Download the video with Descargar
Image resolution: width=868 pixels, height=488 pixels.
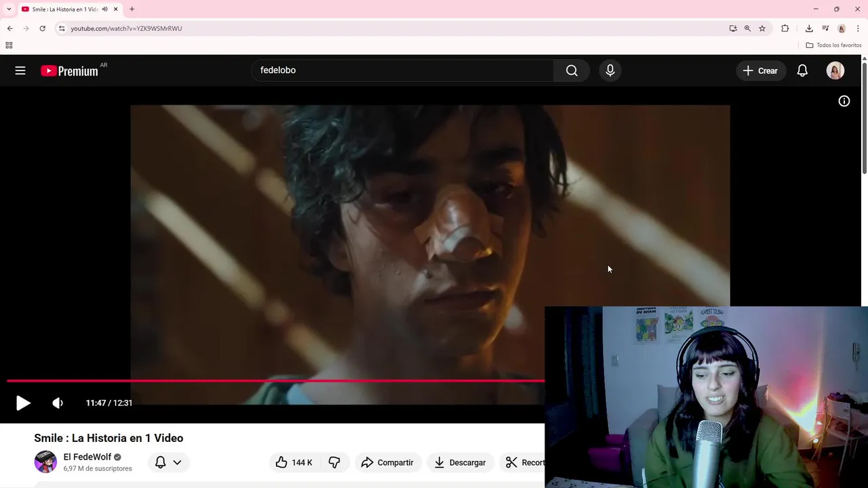click(x=460, y=462)
